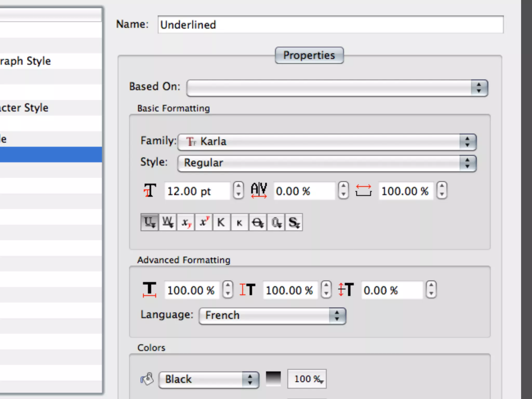
Task: Select the highlighted blue style list row
Action: (x=51, y=155)
